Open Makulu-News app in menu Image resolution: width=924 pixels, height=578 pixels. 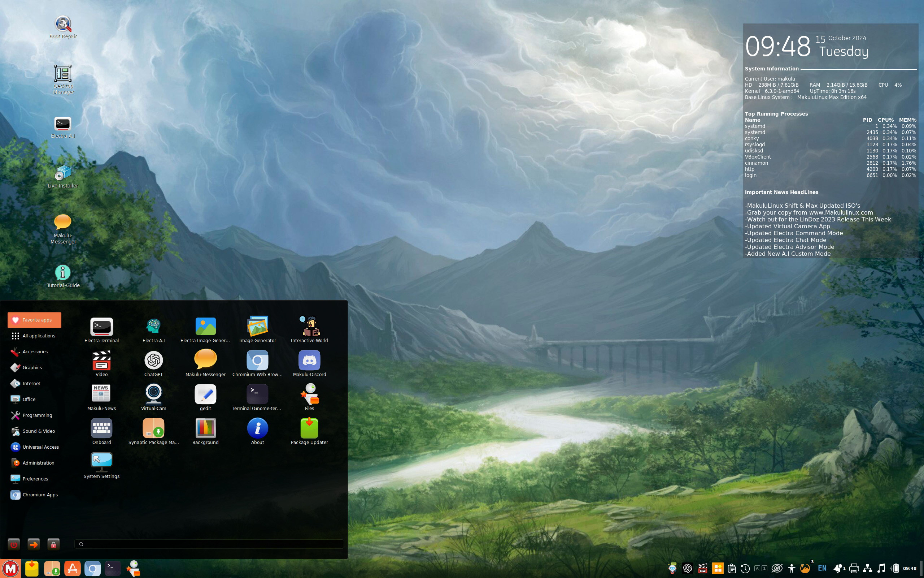[x=101, y=398]
